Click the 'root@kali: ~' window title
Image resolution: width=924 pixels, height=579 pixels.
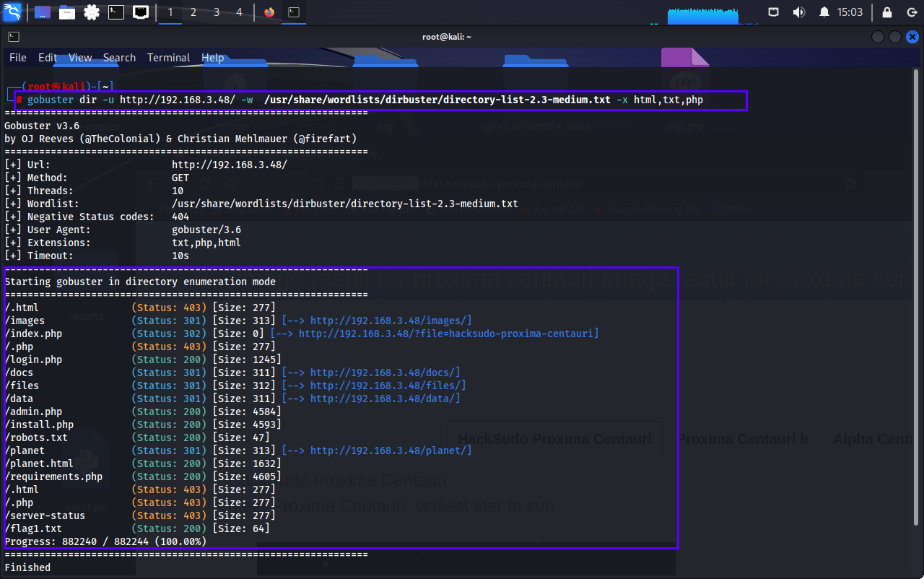[x=447, y=37]
